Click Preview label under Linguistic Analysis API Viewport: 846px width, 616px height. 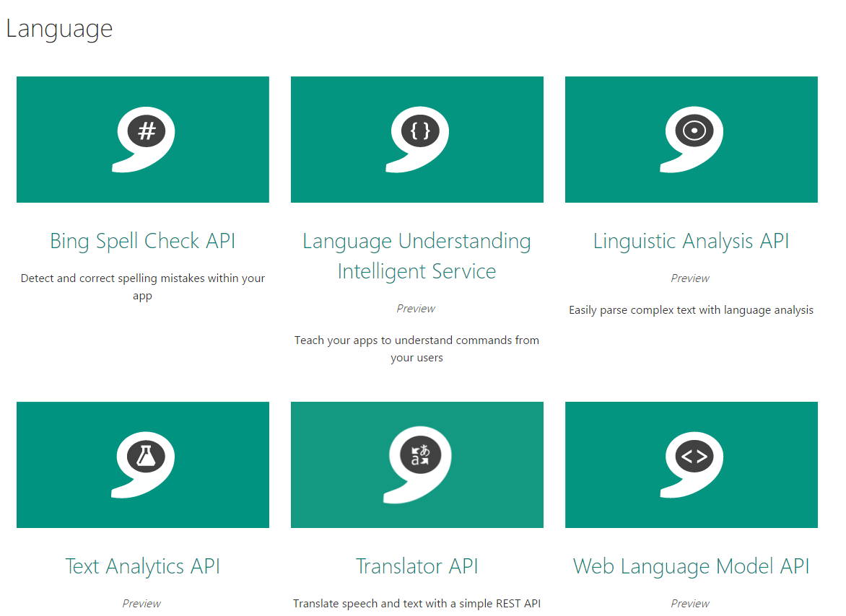pos(690,278)
